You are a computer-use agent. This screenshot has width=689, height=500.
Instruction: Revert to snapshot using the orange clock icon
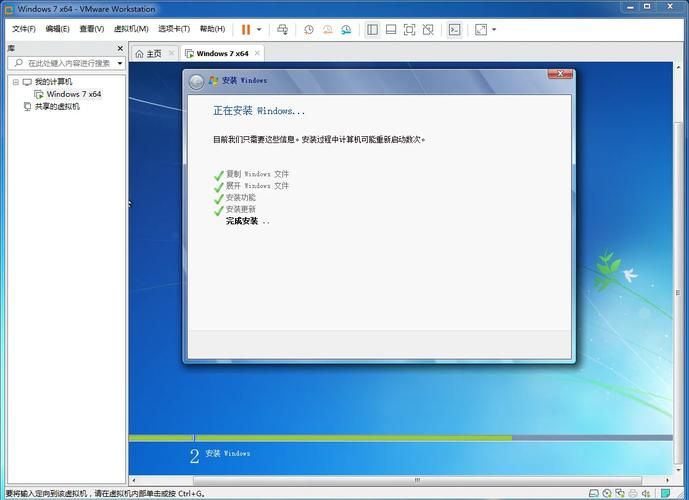pos(327,29)
